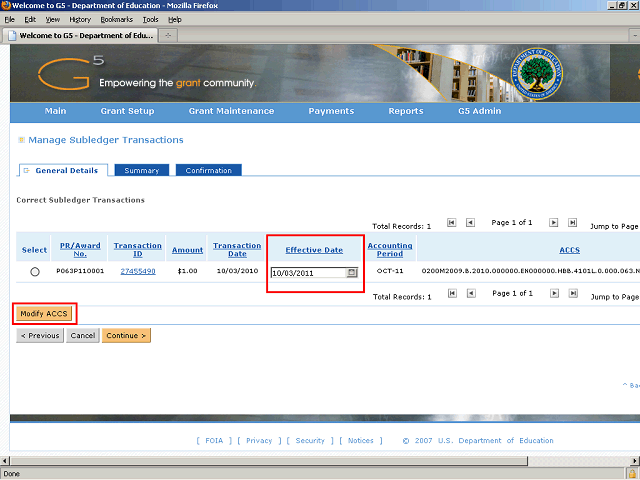Screen dimensions: 640x480
Task: Sort by Amount column header
Action: pyautogui.click(x=187, y=250)
